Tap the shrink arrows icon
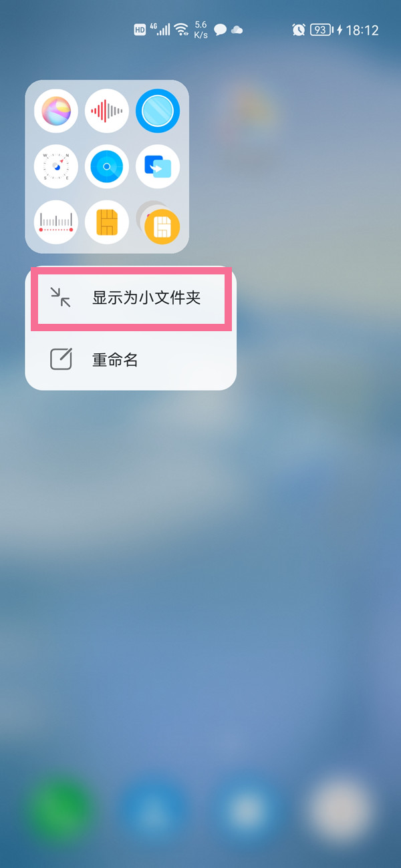401x868 pixels. (x=61, y=298)
